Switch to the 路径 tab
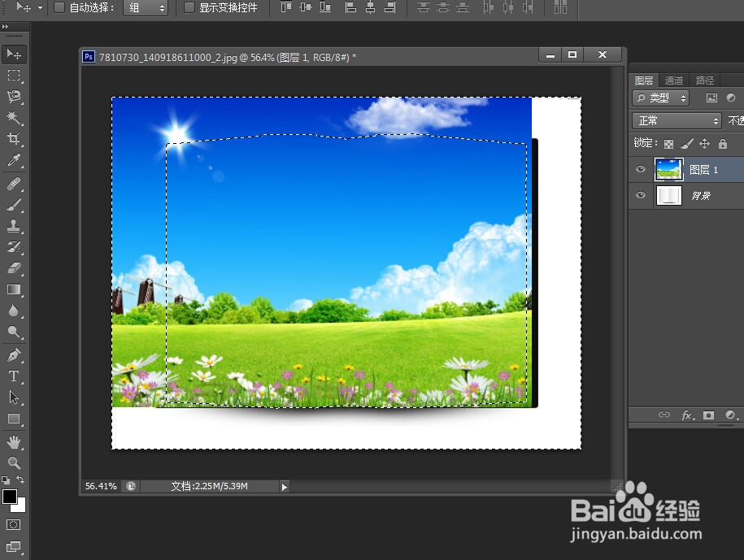 [x=705, y=80]
